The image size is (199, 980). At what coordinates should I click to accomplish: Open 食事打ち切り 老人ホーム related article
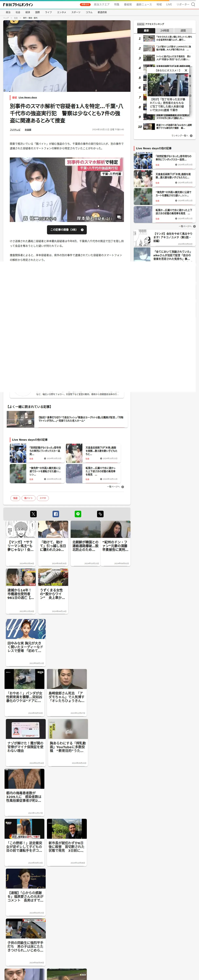pyautogui.click(x=67, y=419)
